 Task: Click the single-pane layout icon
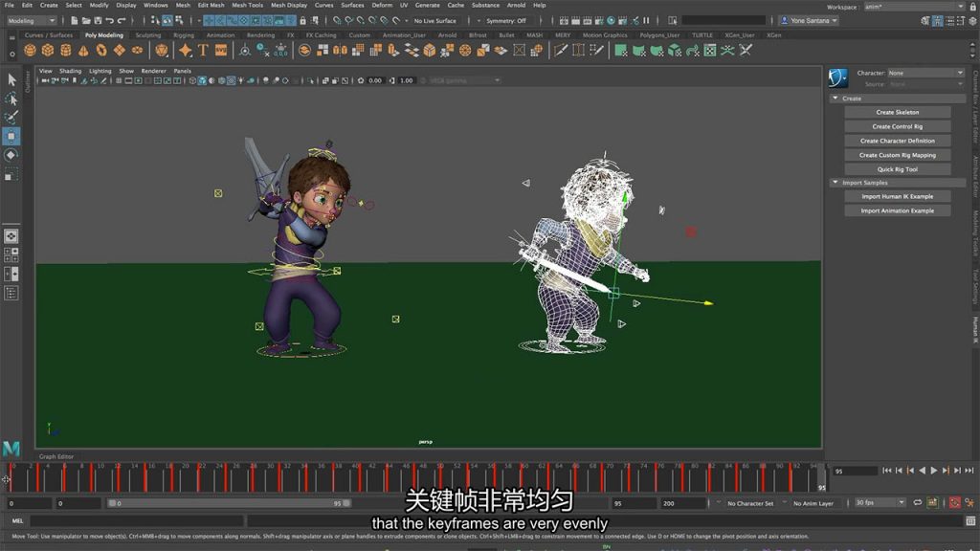point(11,236)
